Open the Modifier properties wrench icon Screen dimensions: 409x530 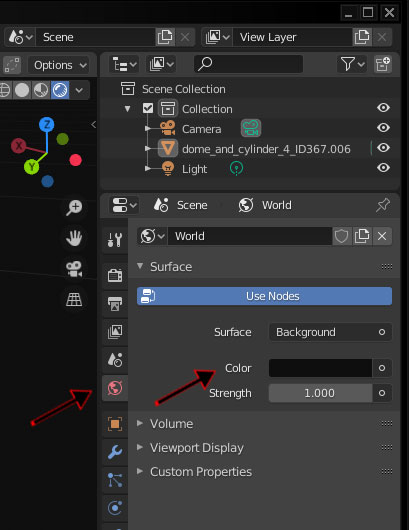(115, 452)
